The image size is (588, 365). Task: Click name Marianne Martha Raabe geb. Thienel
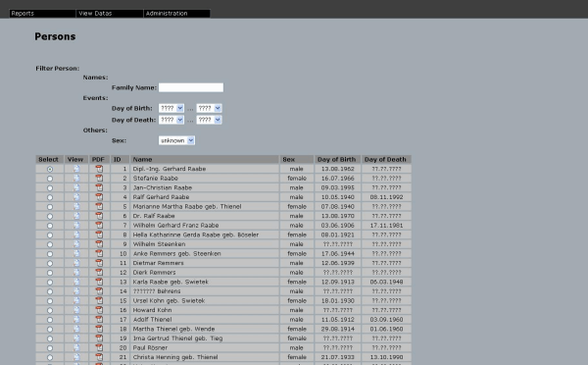coord(187,206)
